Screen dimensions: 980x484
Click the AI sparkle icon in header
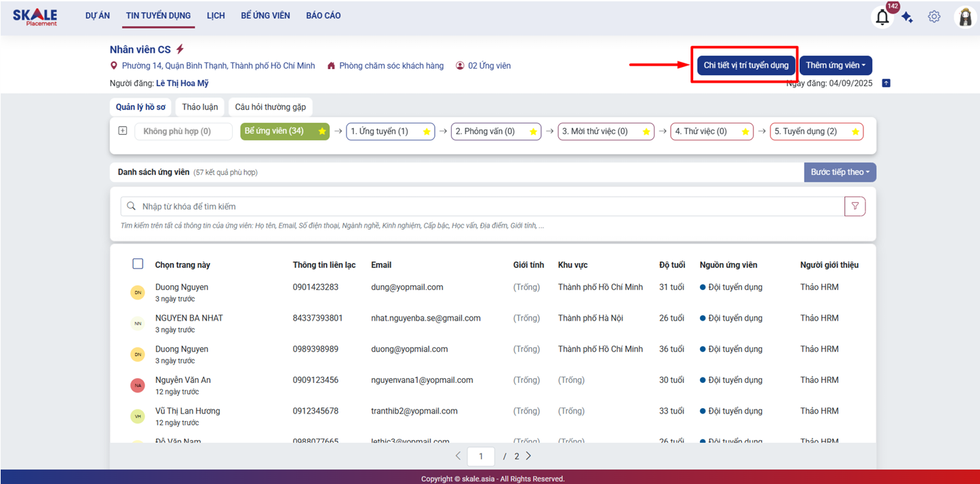point(907,18)
